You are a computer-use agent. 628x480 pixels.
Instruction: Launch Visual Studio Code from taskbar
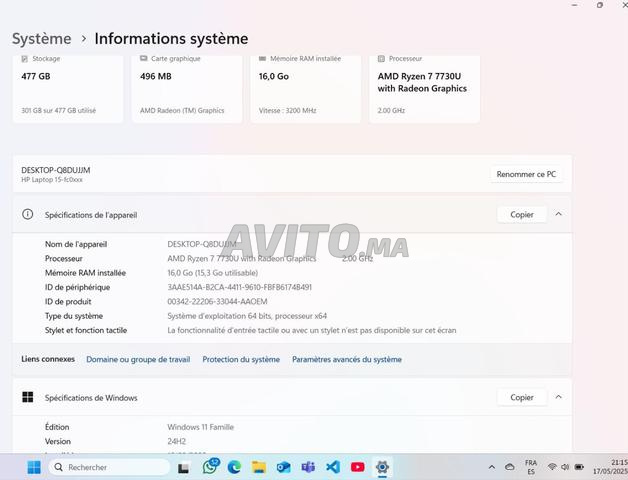click(333, 467)
